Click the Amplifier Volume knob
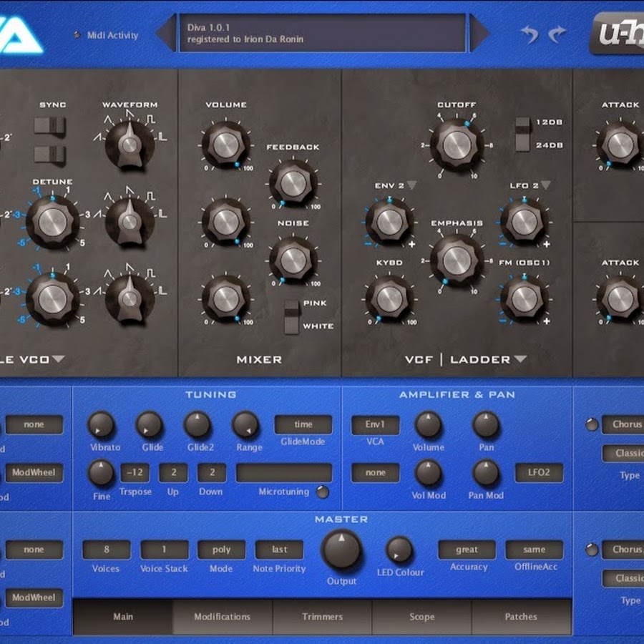 coord(428,424)
